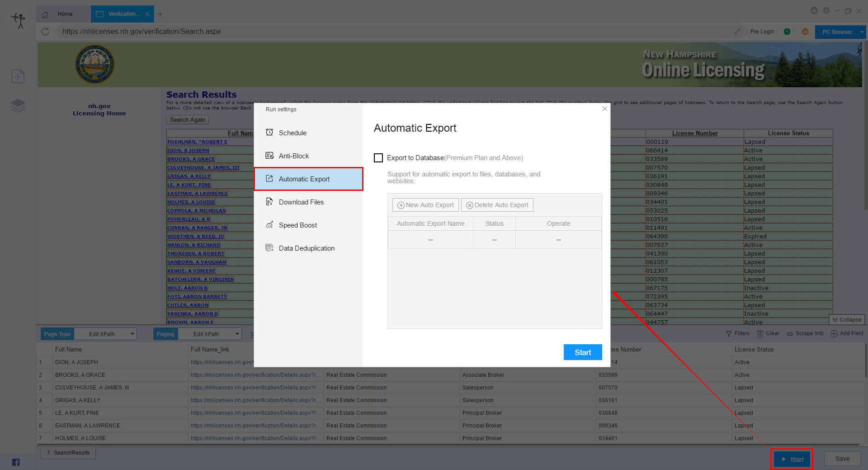The height and width of the screenshot is (470, 868).
Task: Open the POEHLMAN, ROBERT E link
Action: [197, 142]
